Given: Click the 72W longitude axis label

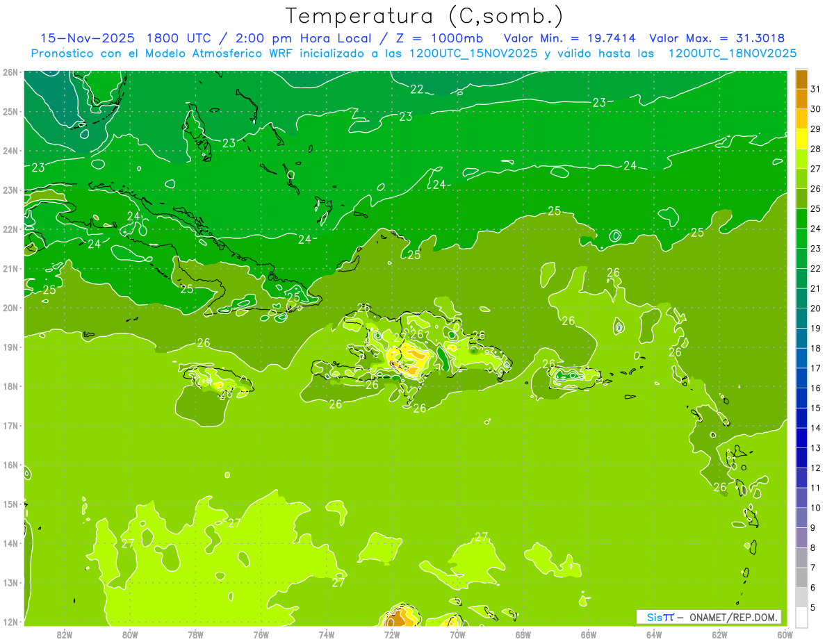Looking at the screenshot, I should click(x=392, y=634).
